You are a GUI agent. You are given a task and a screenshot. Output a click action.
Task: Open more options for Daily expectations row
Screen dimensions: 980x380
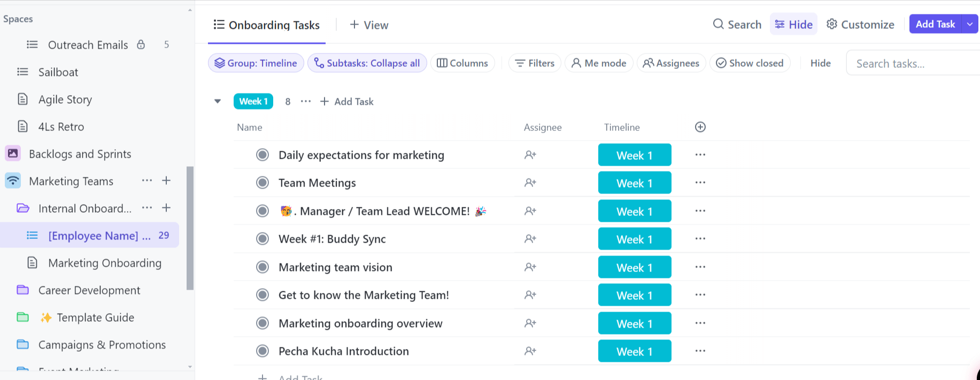click(700, 155)
